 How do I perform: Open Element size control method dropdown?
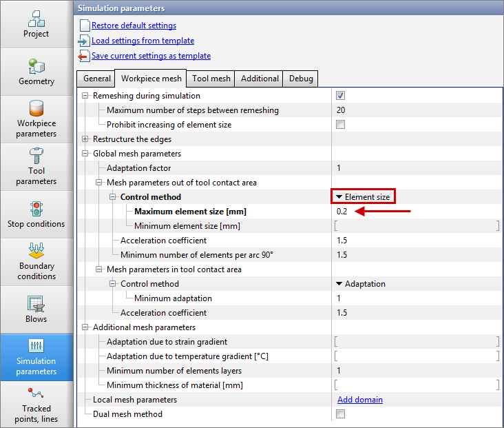(363, 197)
